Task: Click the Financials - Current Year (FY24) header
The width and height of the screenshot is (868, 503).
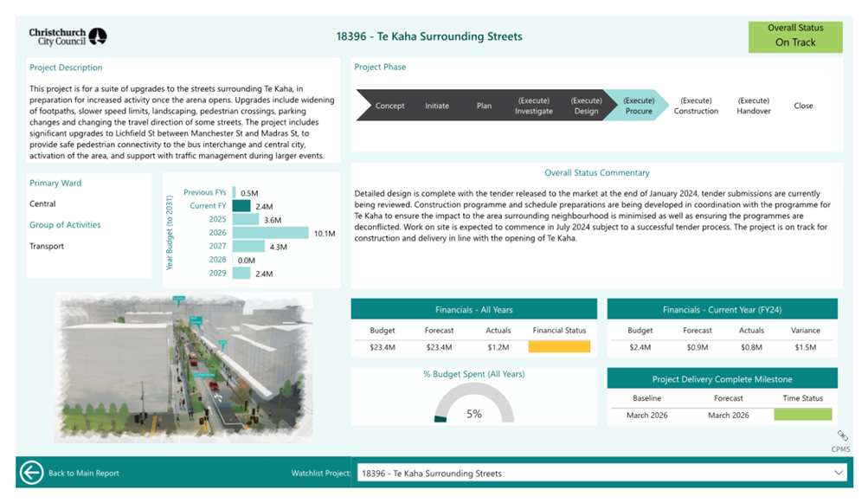Action: pos(722,310)
